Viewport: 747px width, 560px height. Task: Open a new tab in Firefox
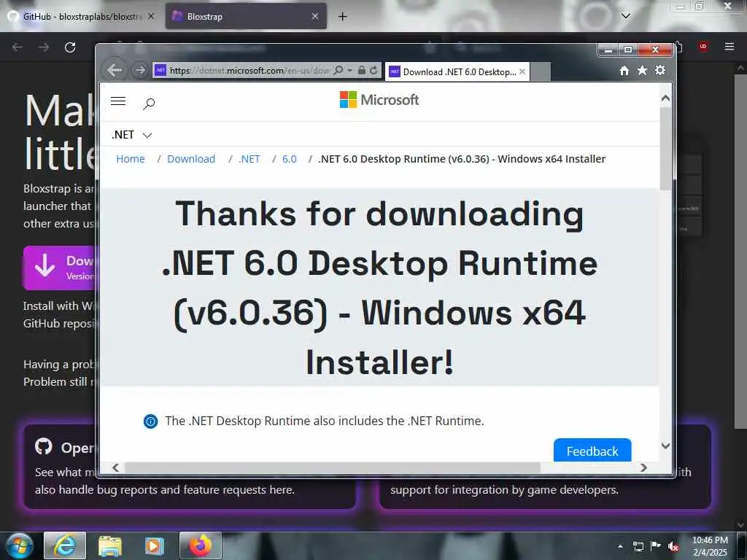(342, 16)
